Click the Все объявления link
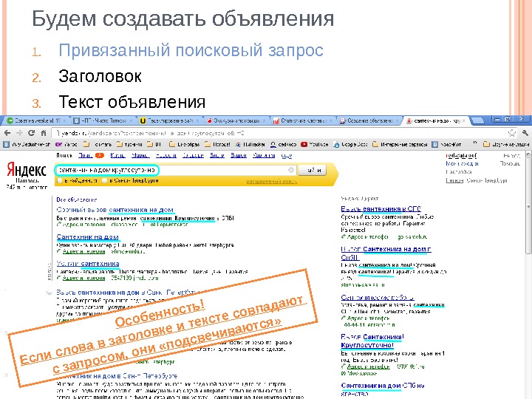The height and width of the screenshot is (399, 532). 77,199
